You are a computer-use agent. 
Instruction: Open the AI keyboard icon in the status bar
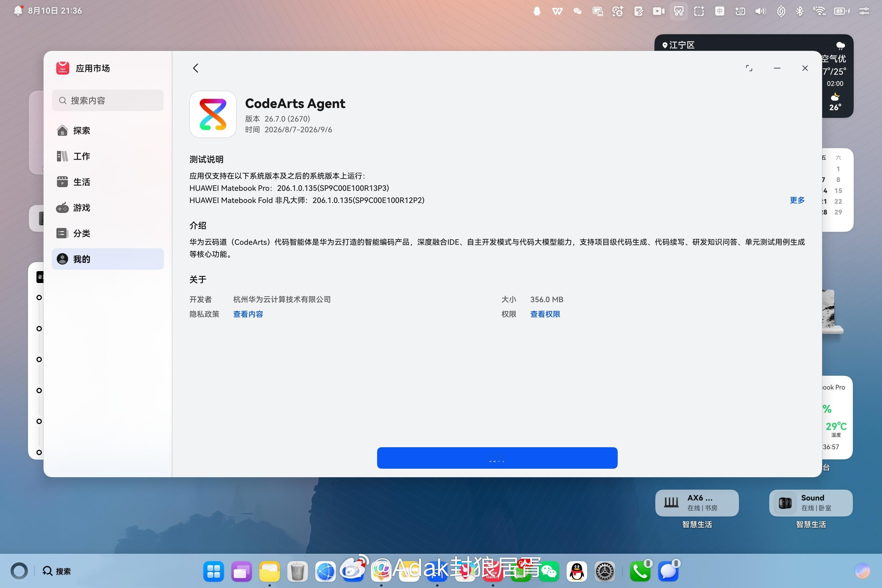coord(740,11)
